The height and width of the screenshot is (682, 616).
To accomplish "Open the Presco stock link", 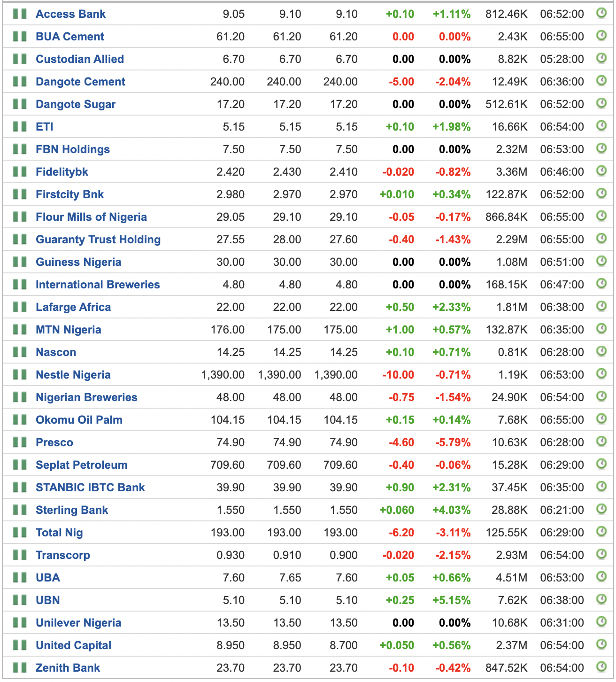I will (54, 442).
